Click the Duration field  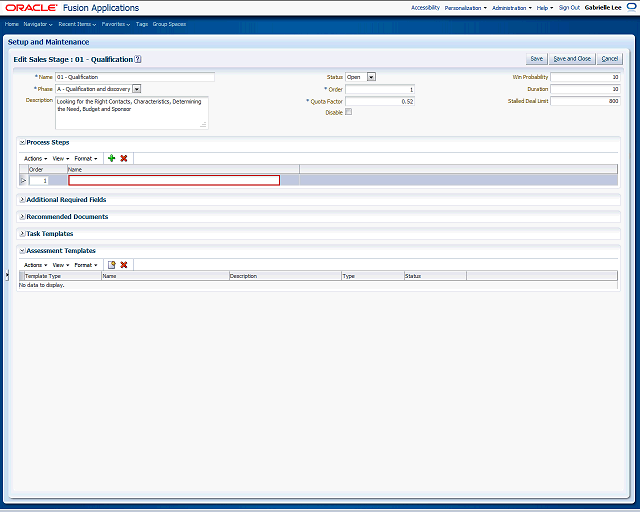coord(585,89)
